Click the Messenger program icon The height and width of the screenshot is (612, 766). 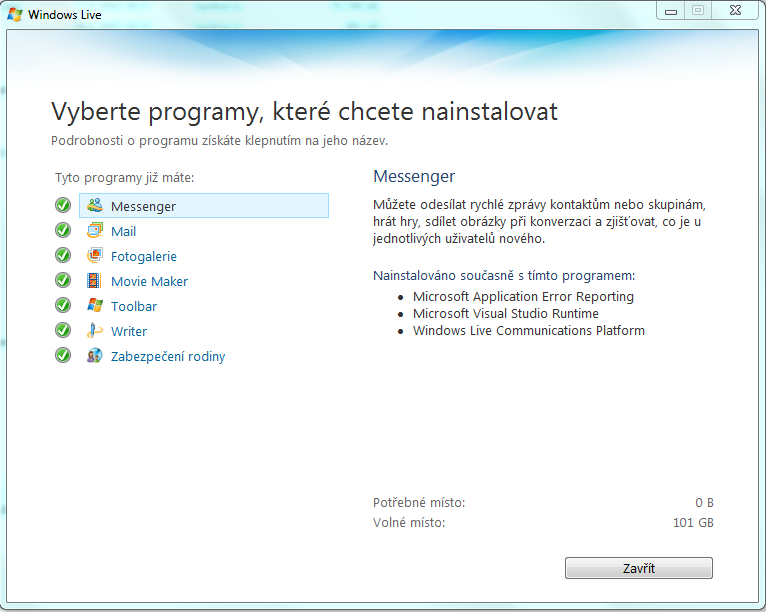click(94, 205)
